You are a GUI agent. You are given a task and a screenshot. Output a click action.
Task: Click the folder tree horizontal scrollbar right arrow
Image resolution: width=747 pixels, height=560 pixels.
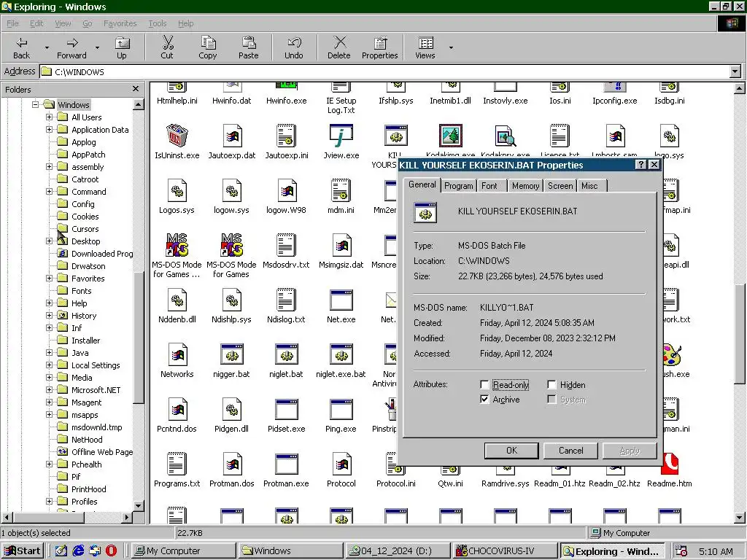(127, 517)
